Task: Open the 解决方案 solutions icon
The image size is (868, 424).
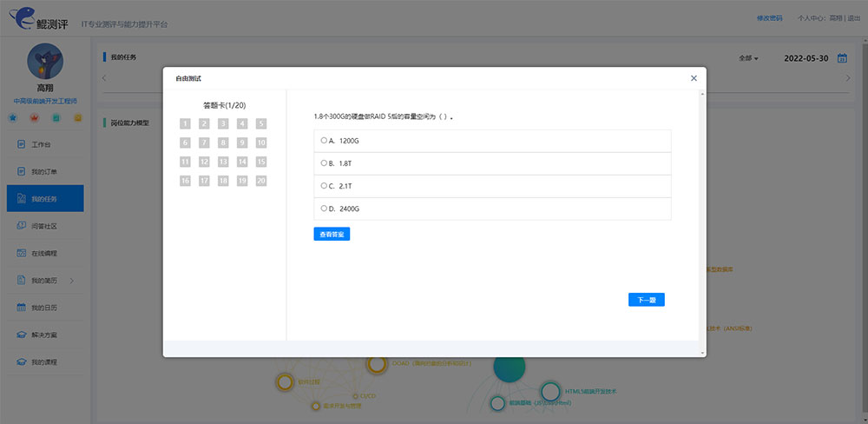Action: coord(23,335)
